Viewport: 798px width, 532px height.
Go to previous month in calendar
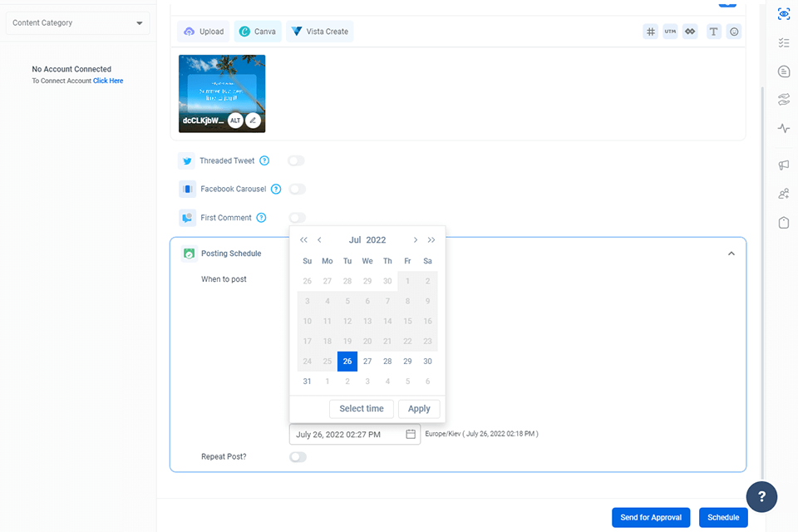(x=319, y=239)
